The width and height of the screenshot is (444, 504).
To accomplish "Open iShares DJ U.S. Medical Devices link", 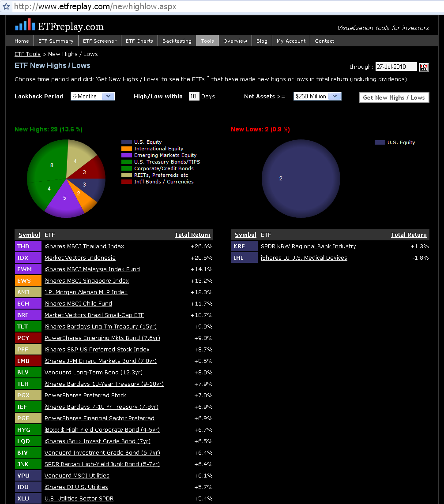I will coord(304,258).
